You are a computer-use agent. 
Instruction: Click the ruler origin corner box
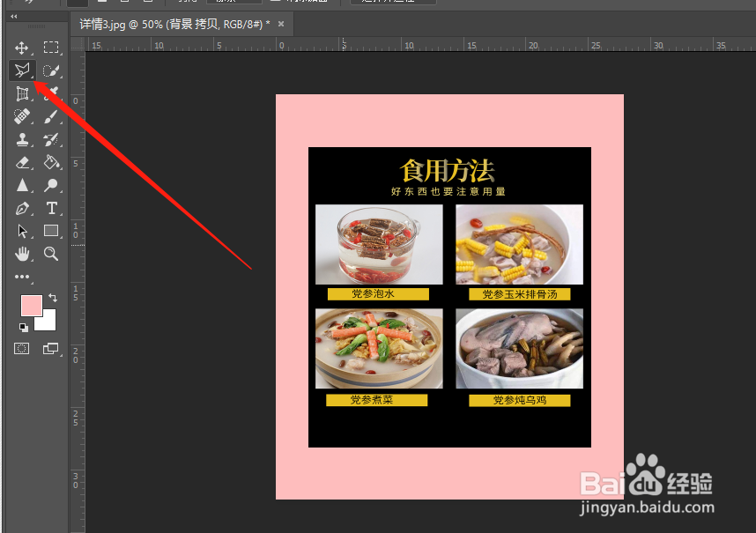coord(78,45)
